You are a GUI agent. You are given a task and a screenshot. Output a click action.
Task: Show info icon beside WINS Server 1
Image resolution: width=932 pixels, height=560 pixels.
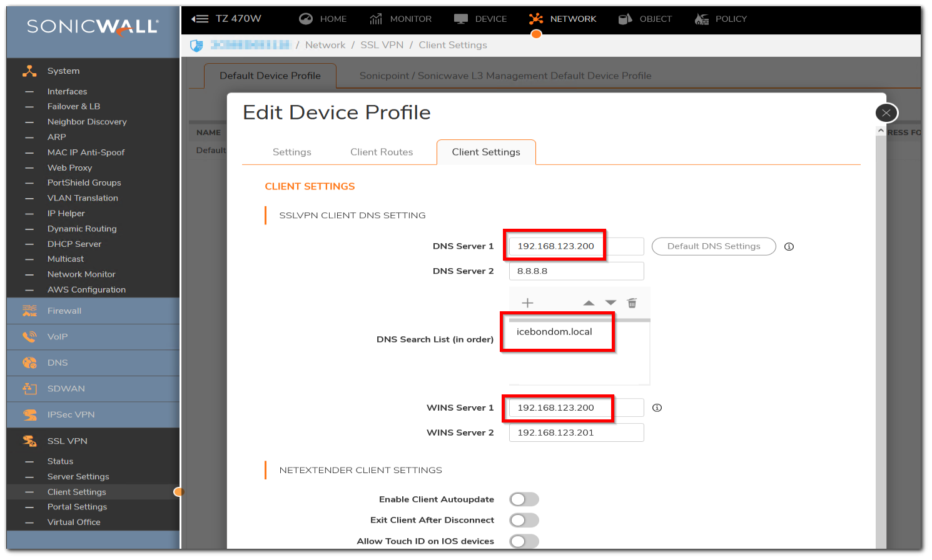pos(657,407)
